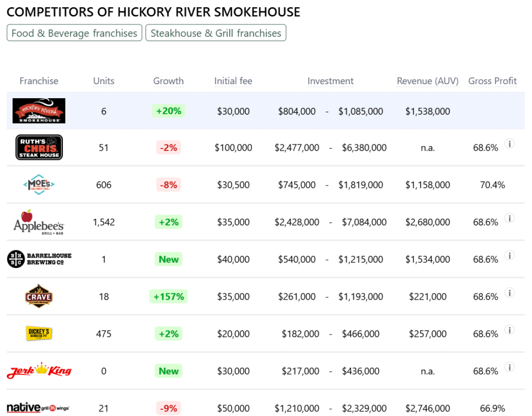Click the $7,084,000 investment value
532x416 pixels.
[364, 222]
